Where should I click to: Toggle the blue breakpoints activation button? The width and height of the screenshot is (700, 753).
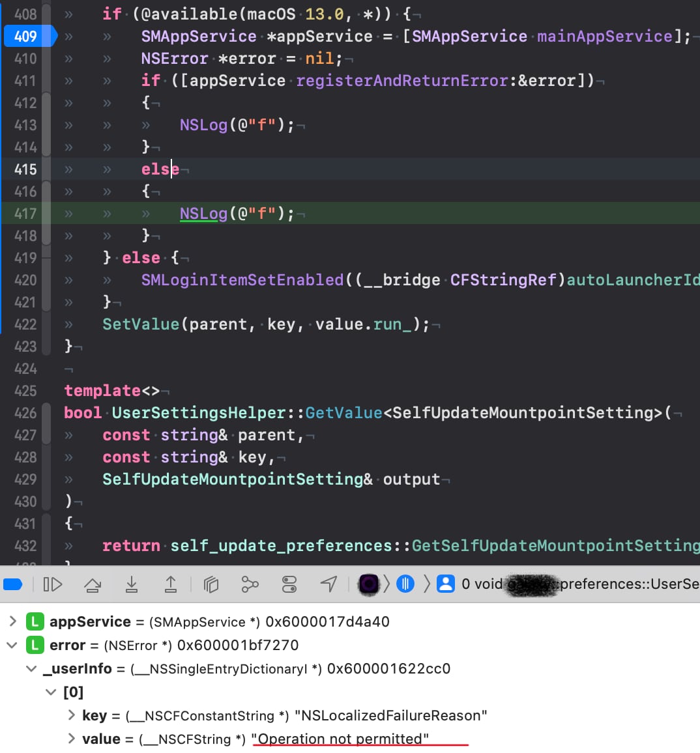point(13,584)
